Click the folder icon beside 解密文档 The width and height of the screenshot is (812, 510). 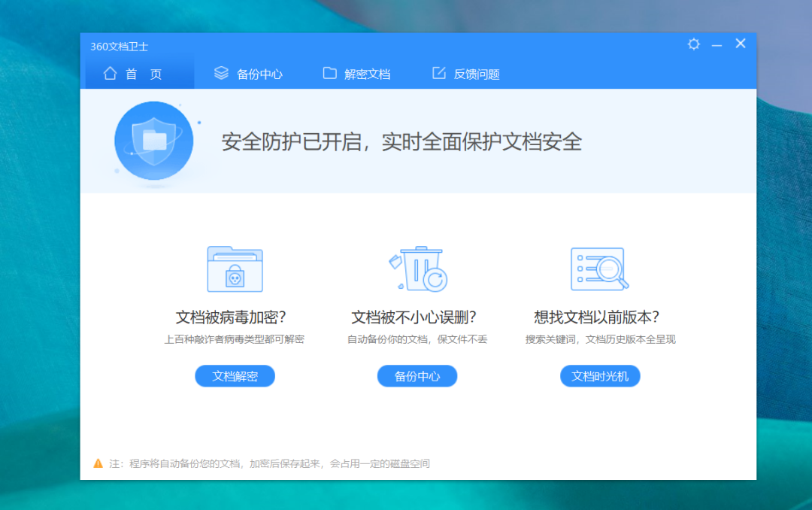[x=329, y=73]
